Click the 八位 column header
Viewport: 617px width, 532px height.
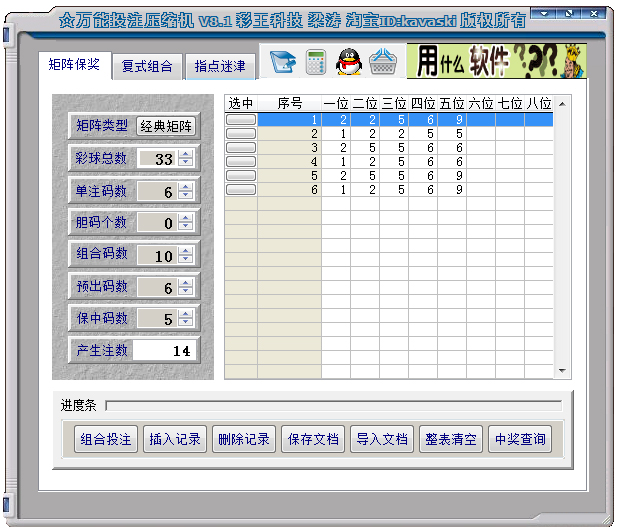pyautogui.click(x=539, y=103)
